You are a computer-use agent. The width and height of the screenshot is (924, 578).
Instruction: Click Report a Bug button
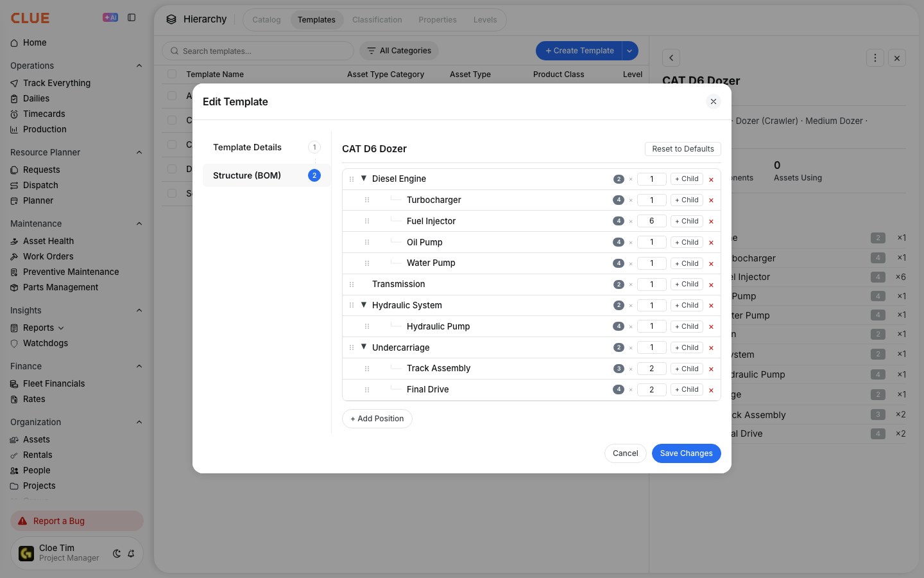tap(77, 521)
